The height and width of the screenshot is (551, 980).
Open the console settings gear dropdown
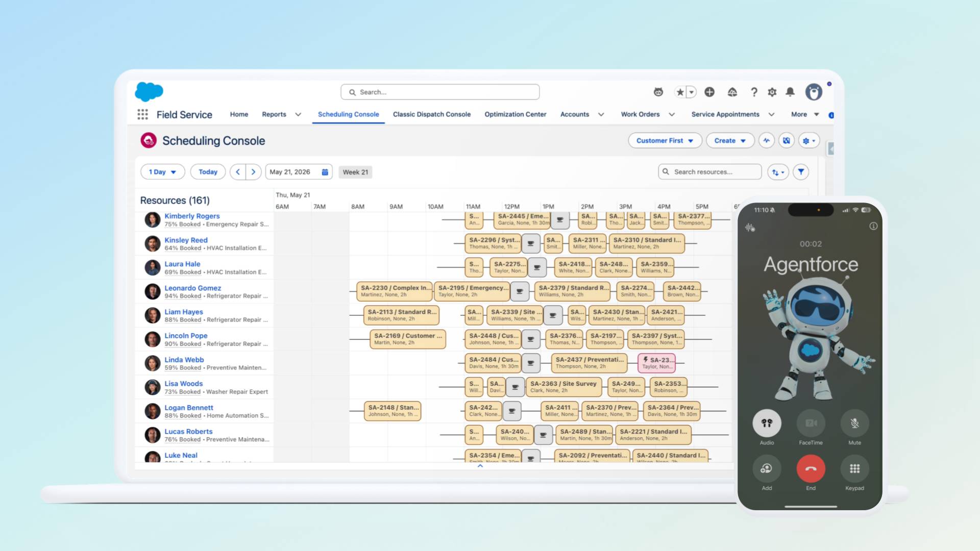point(810,141)
